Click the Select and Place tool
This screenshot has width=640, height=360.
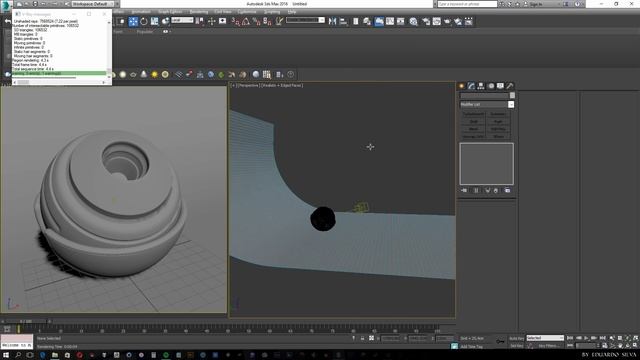(x=165, y=21)
